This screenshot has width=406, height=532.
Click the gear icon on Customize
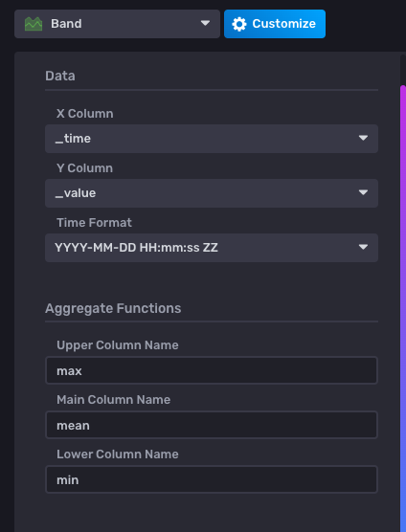239,24
